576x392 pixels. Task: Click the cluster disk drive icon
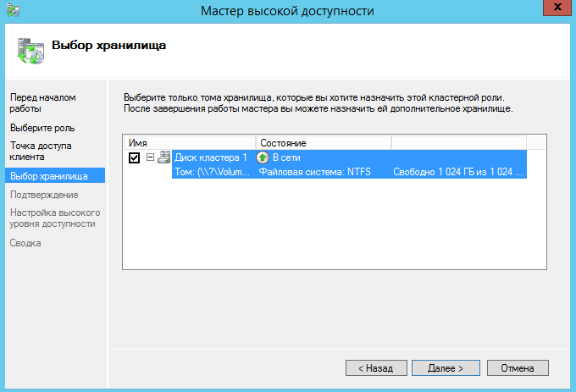tap(164, 157)
